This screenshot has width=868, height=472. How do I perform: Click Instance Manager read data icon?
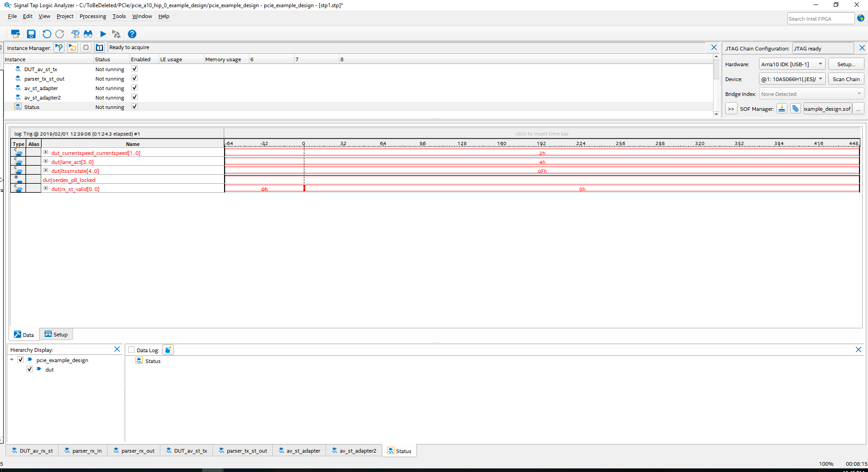coord(99,47)
